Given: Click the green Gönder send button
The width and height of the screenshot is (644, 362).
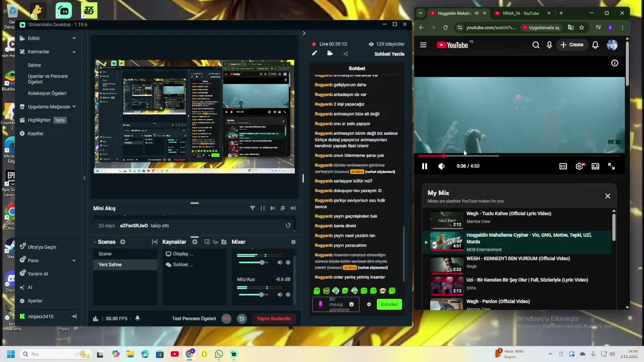Looking at the screenshot, I should click(389, 304).
